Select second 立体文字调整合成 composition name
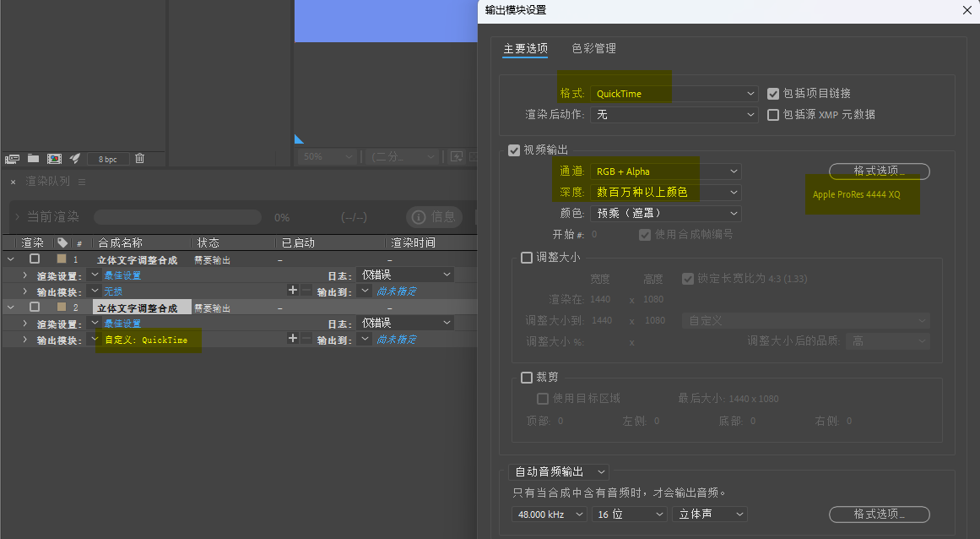Viewport: 980px width, 539px height. click(x=138, y=308)
